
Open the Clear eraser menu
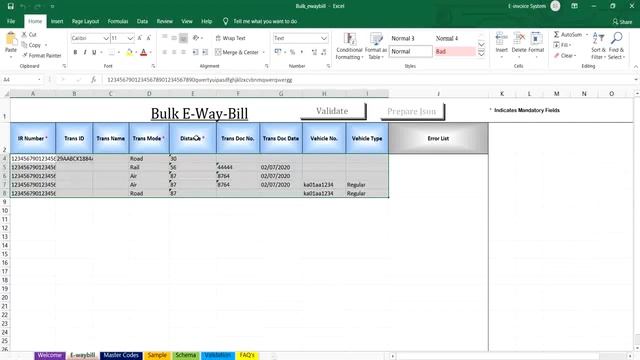[x=565, y=56]
